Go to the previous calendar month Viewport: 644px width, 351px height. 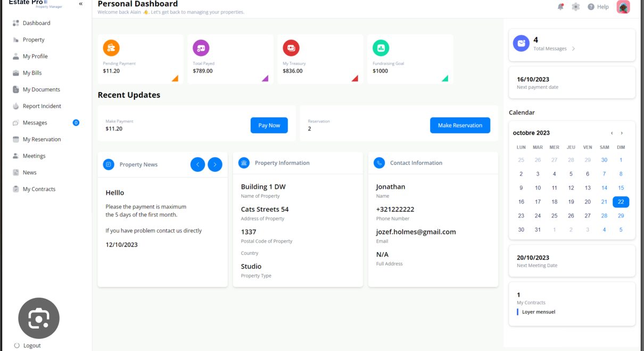point(612,133)
